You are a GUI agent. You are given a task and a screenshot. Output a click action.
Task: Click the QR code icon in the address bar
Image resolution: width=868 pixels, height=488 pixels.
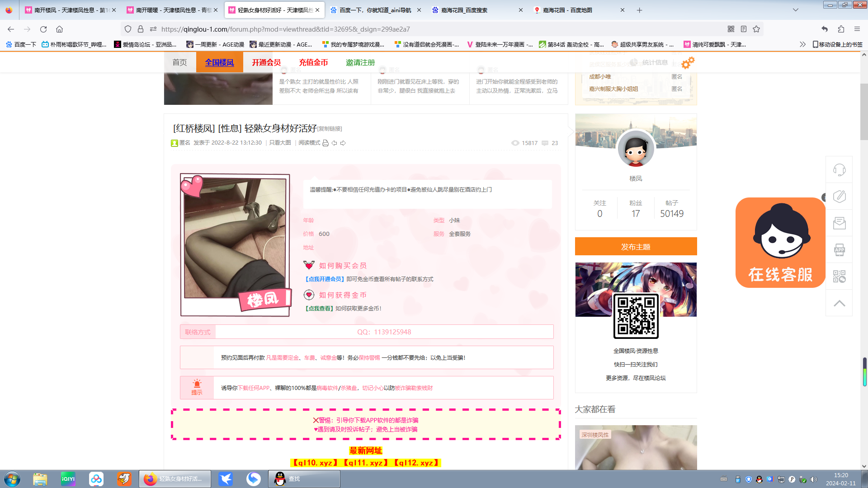[731, 29]
